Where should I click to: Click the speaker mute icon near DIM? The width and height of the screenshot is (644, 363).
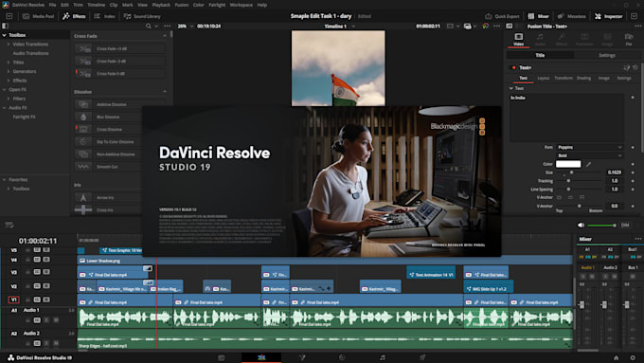(x=581, y=225)
